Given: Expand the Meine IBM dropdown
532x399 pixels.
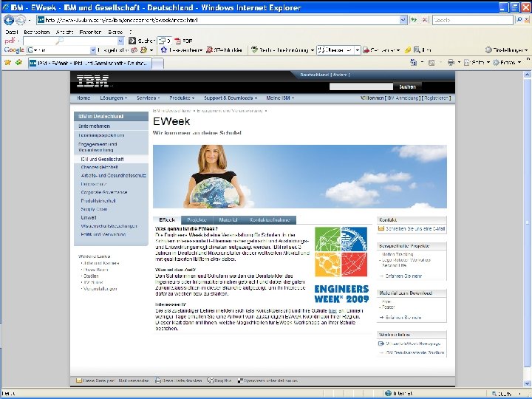Looking at the screenshot, I should (280, 98).
